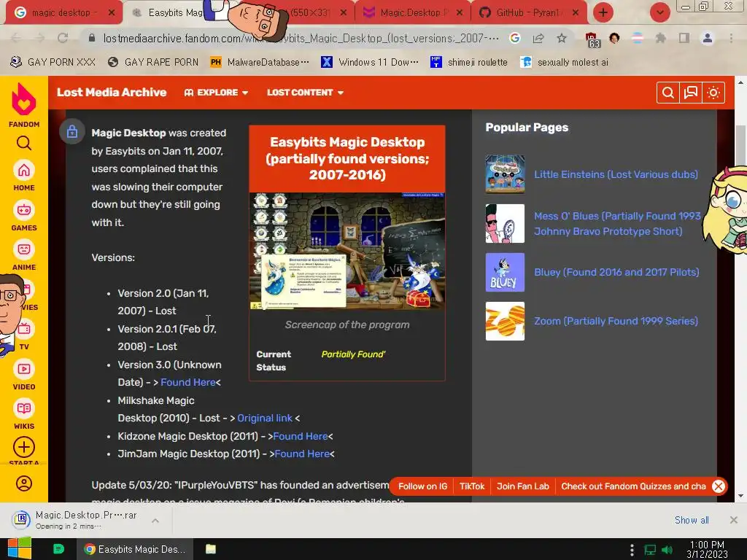Open Mess O' Blues popular page link

coord(617,223)
